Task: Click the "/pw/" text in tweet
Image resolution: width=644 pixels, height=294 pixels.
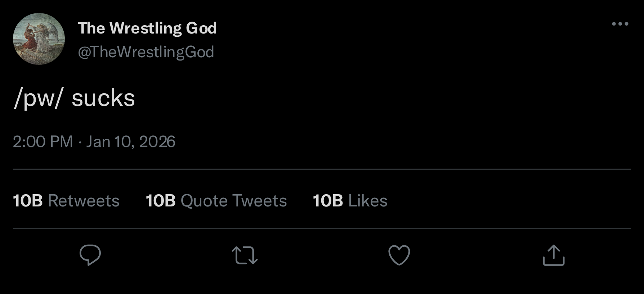Action: click(38, 98)
